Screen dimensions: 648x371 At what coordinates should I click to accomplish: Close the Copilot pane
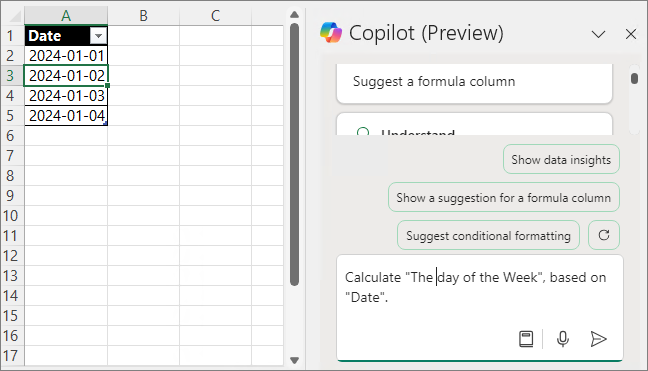tap(631, 34)
